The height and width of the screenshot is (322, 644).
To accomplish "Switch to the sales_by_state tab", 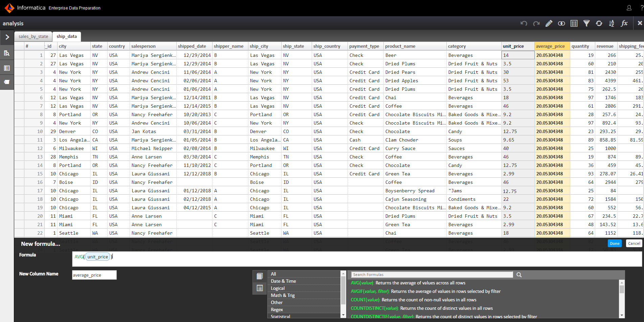I will click(33, 37).
